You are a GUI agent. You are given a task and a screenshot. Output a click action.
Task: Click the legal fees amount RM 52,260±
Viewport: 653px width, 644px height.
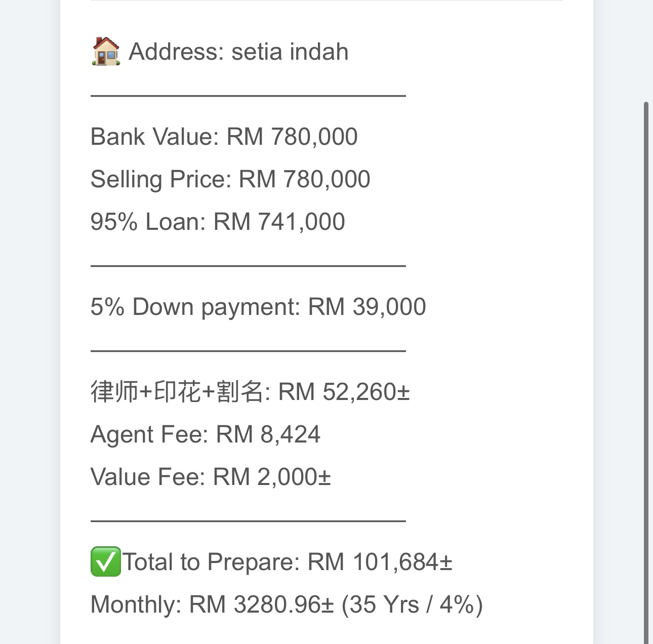[344, 392]
